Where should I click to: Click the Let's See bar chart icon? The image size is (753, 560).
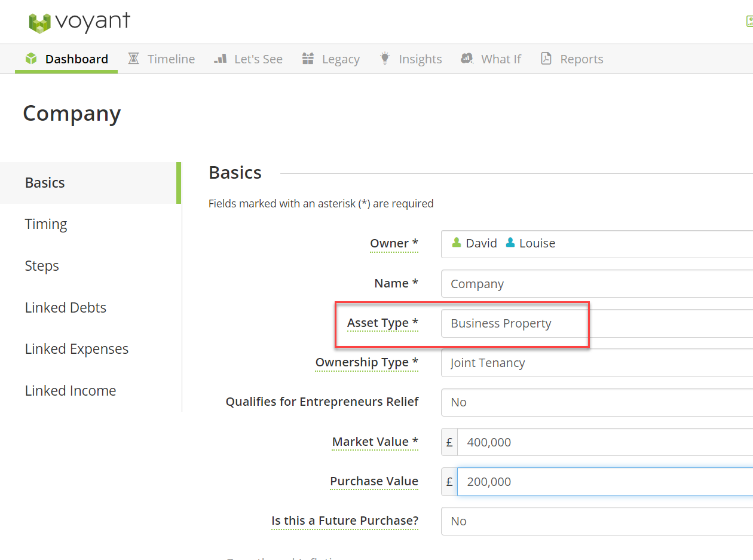(221, 59)
